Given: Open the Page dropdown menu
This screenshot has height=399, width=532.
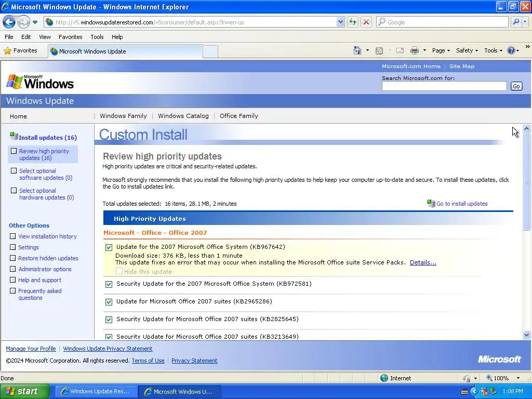Looking at the screenshot, I should pyautogui.click(x=441, y=50).
